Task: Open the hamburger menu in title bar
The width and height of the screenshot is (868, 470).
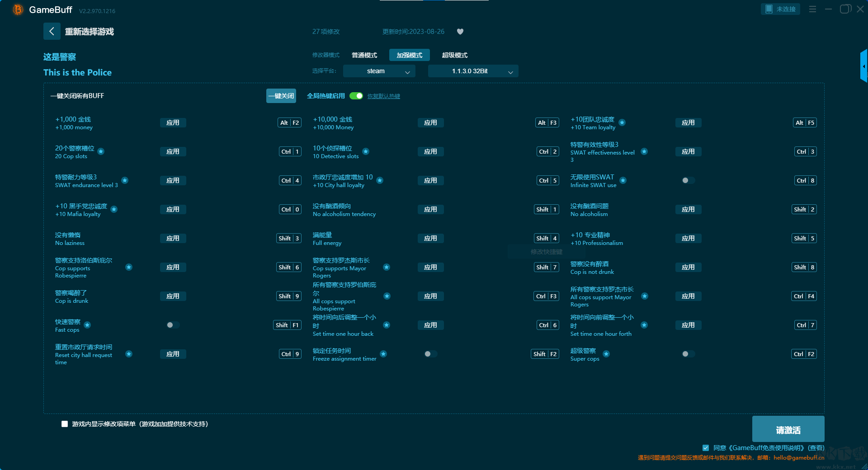Action: [812, 9]
